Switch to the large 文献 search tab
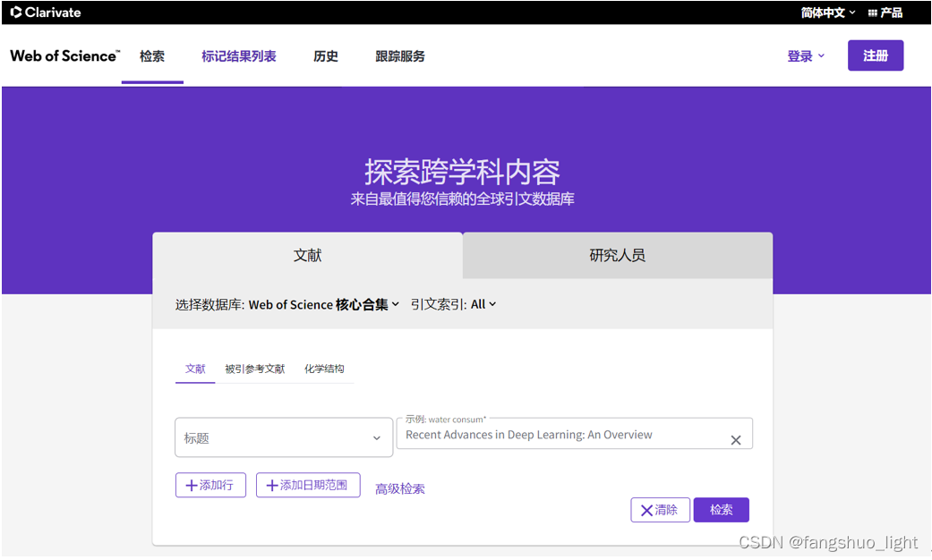Viewport: 932px width, 560px height. 307,255
